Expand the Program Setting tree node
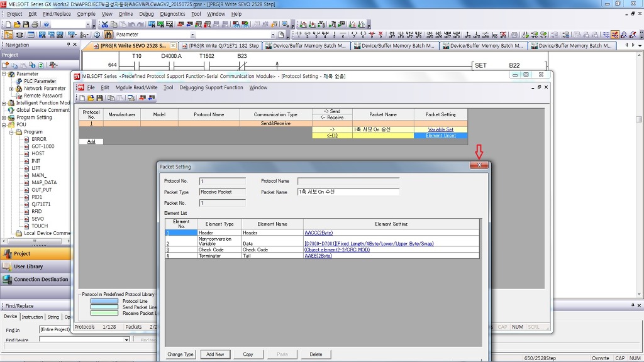Screen dimensions: 644x362 [x=4, y=118]
